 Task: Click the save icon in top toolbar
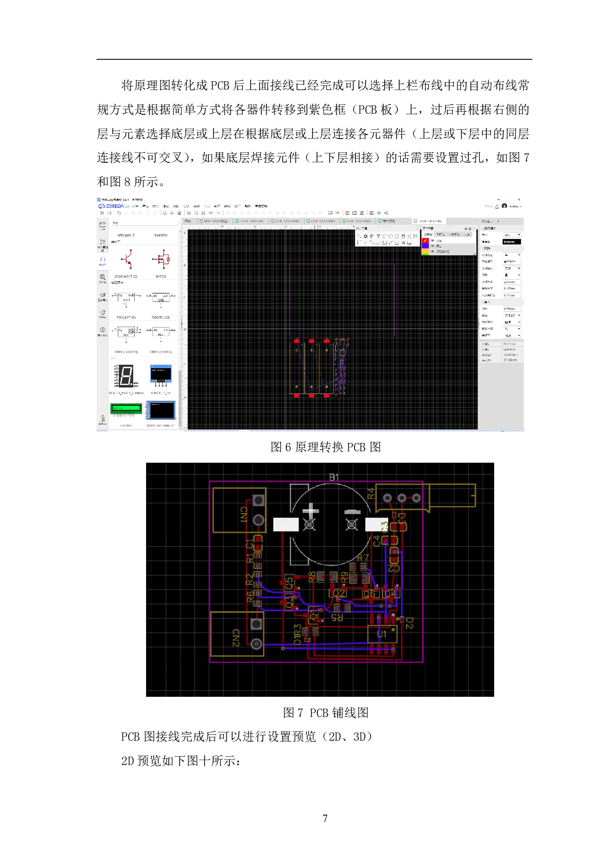click(x=102, y=213)
